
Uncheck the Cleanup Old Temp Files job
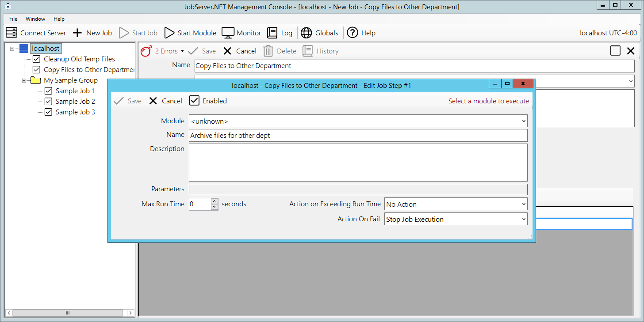coord(36,59)
